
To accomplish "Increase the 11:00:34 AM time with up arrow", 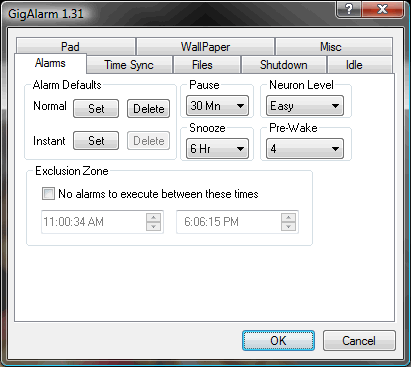I will point(153,218).
